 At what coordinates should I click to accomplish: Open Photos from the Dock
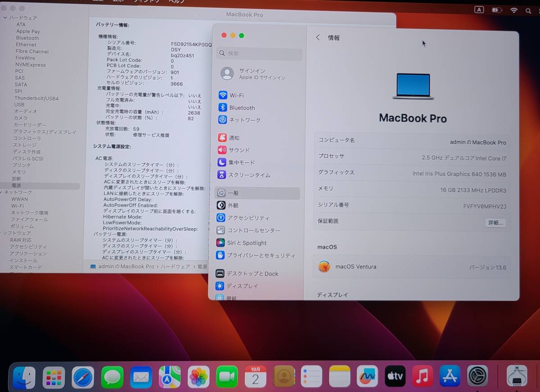pos(198,377)
